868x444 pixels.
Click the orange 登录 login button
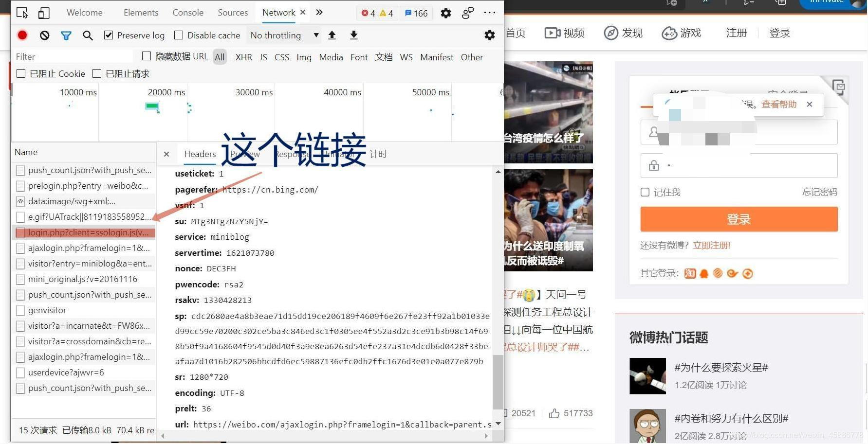(x=739, y=219)
